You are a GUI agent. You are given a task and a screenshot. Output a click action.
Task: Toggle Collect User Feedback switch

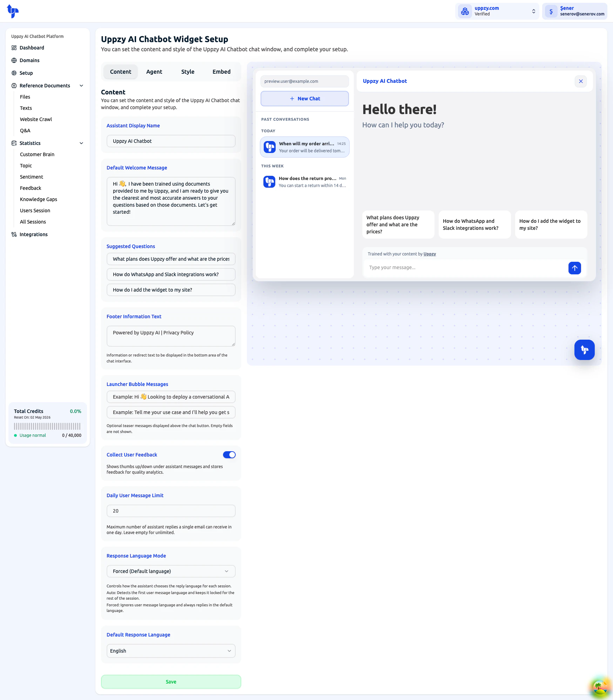coord(229,455)
